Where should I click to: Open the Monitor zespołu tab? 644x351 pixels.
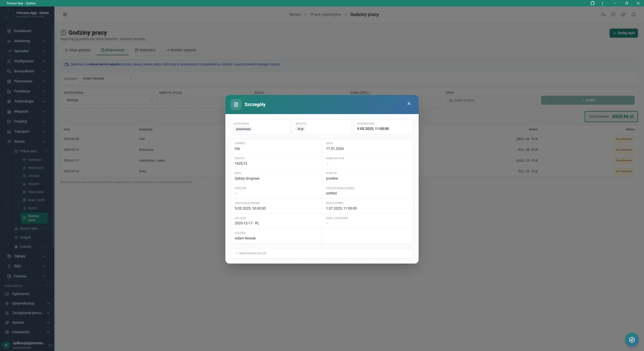[181, 50]
